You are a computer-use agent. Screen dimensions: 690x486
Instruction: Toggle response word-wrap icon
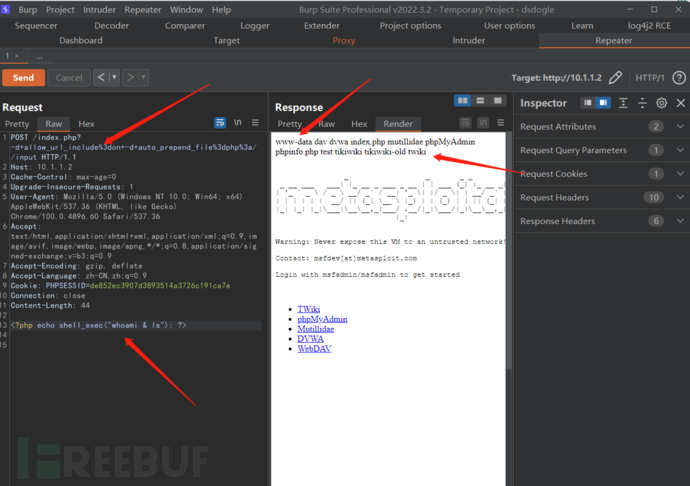465,123
